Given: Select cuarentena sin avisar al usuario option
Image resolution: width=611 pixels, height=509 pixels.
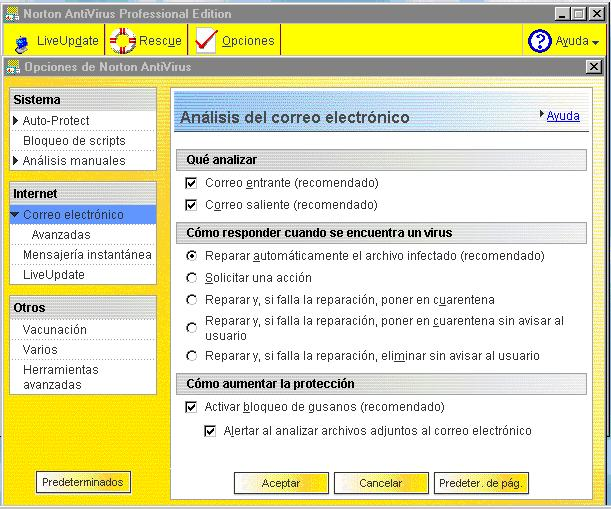Looking at the screenshot, I should (191, 328).
